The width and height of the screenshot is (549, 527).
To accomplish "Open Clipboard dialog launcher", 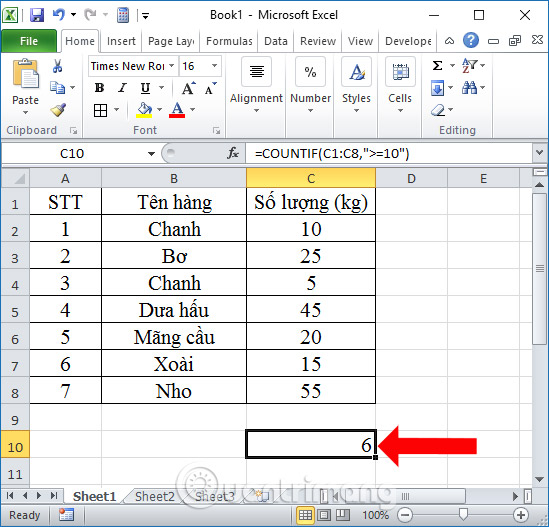I will pyautogui.click(x=73, y=131).
